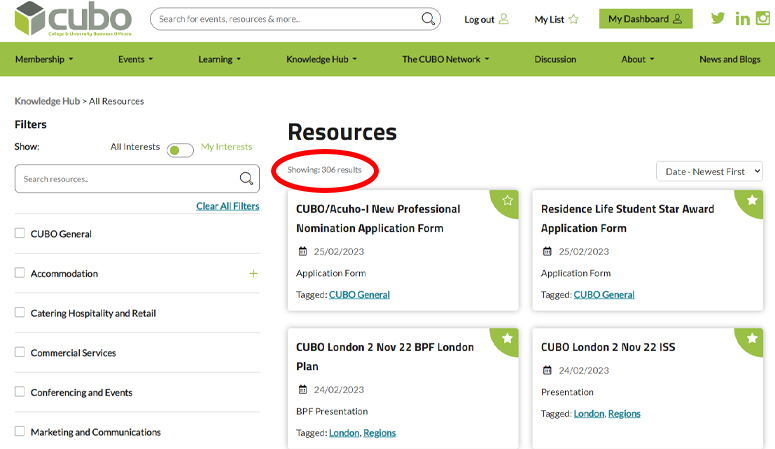
Task: Open The CUBO Network dropdown menu
Action: point(445,59)
